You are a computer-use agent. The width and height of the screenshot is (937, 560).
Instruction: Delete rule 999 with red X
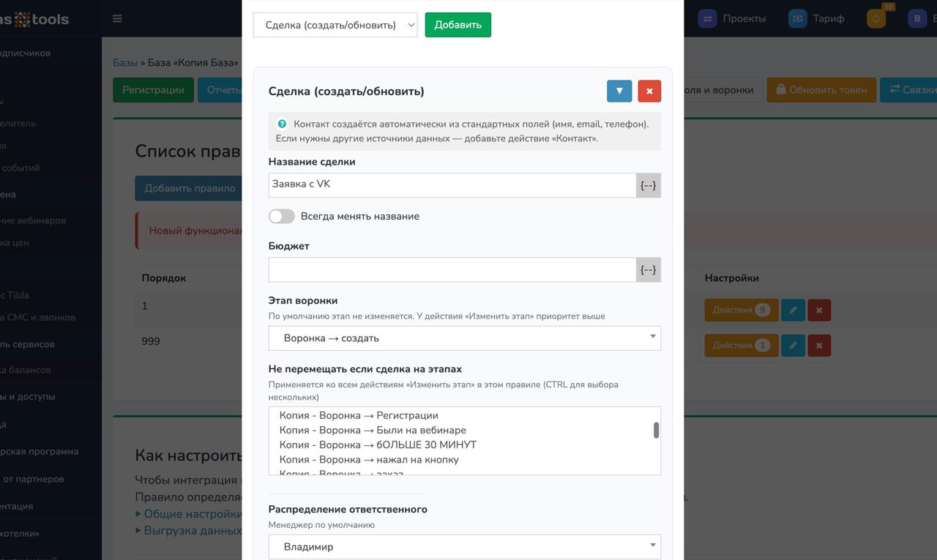[x=819, y=345]
